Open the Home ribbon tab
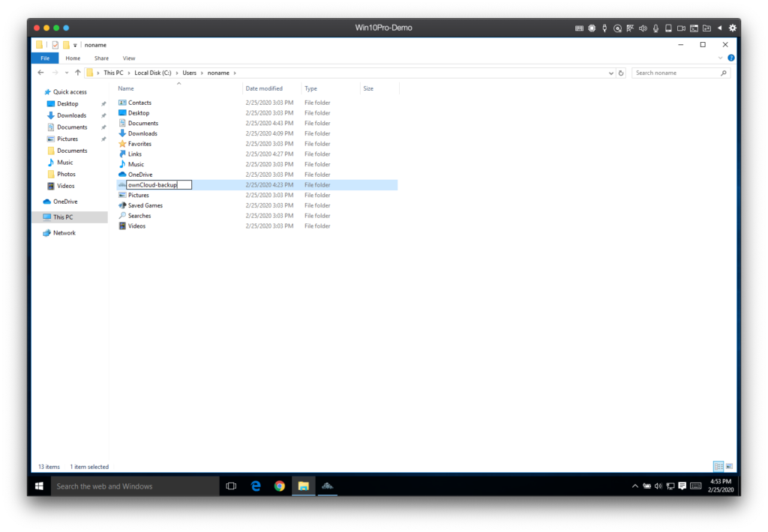Viewport: 768px width, 532px height. click(73, 58)
